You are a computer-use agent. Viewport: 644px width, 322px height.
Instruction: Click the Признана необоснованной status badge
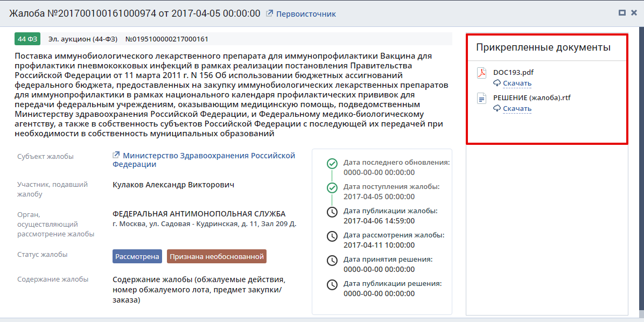pyautogui.click(x=216, y=256)
